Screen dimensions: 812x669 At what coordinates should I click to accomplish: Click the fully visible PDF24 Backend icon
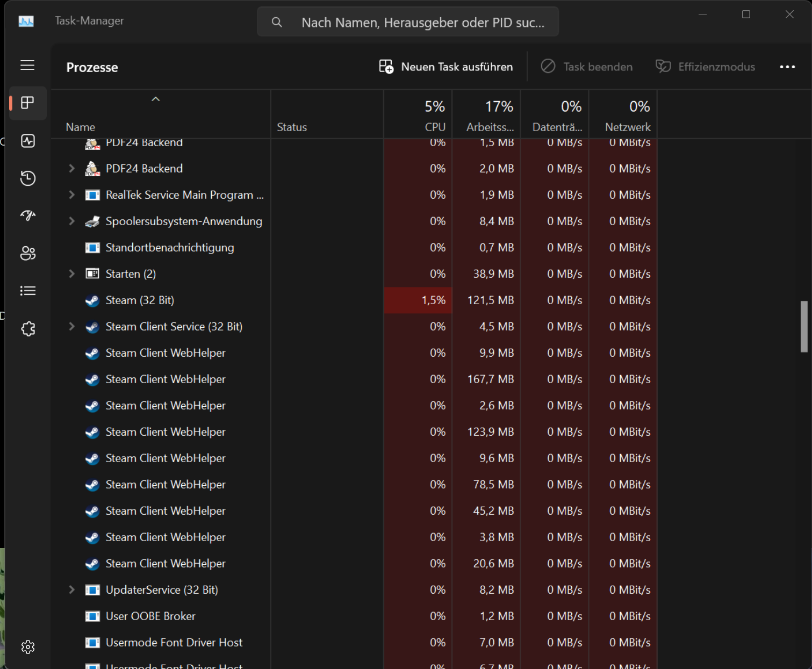92,169
